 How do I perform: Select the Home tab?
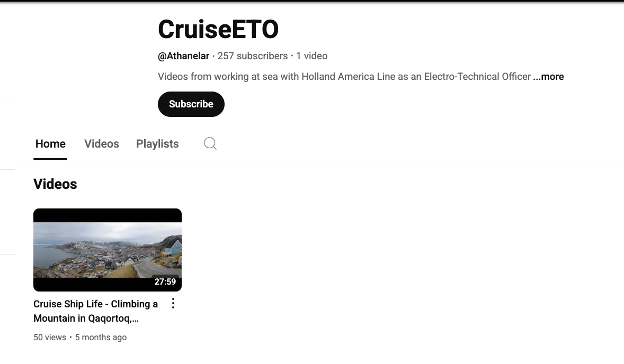[x=50, y=144]
